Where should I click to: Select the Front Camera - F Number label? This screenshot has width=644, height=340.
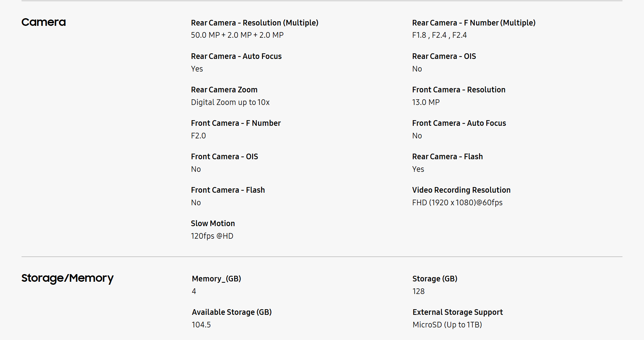236,123
